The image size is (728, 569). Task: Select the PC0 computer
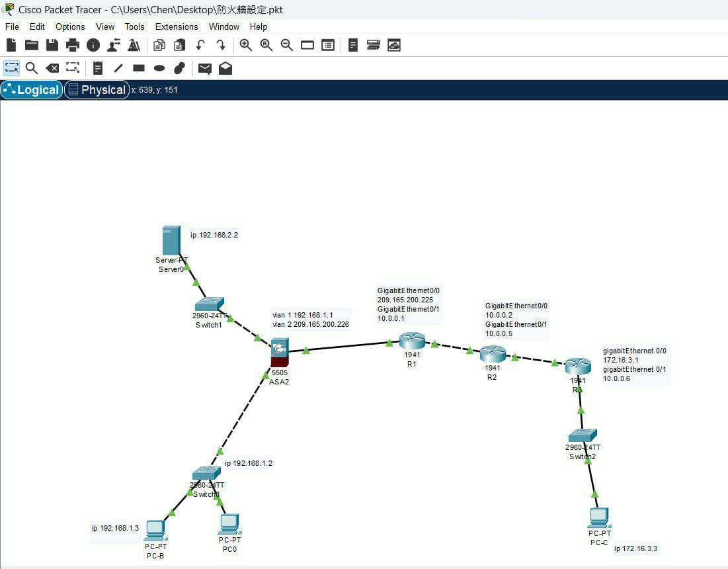[230, 525]
